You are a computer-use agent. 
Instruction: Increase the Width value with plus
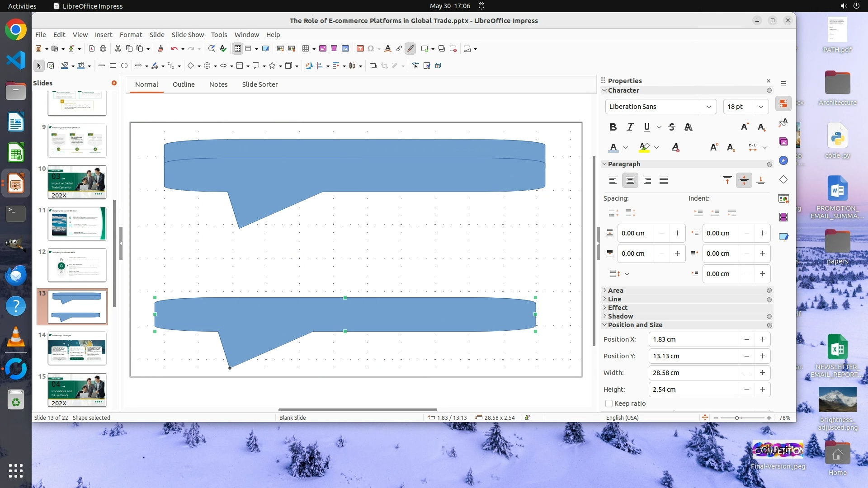tap(762, 373)
